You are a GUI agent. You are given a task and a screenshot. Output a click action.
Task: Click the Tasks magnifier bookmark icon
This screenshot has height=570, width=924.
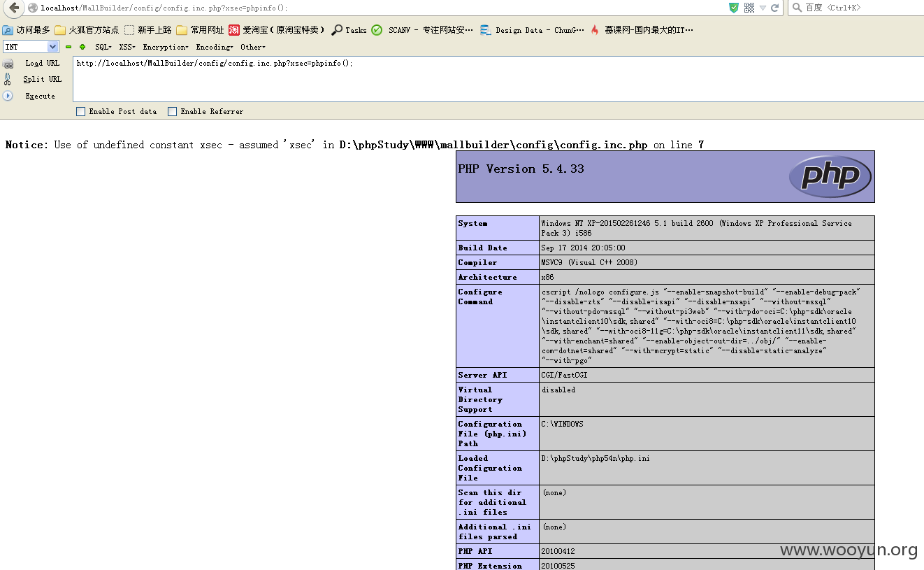click(x=337, y=30)
